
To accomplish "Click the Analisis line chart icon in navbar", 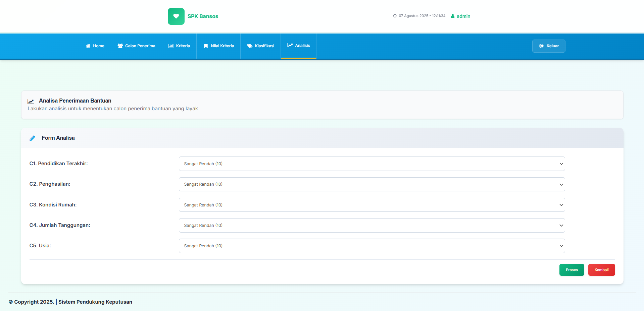I will [290, 45].
